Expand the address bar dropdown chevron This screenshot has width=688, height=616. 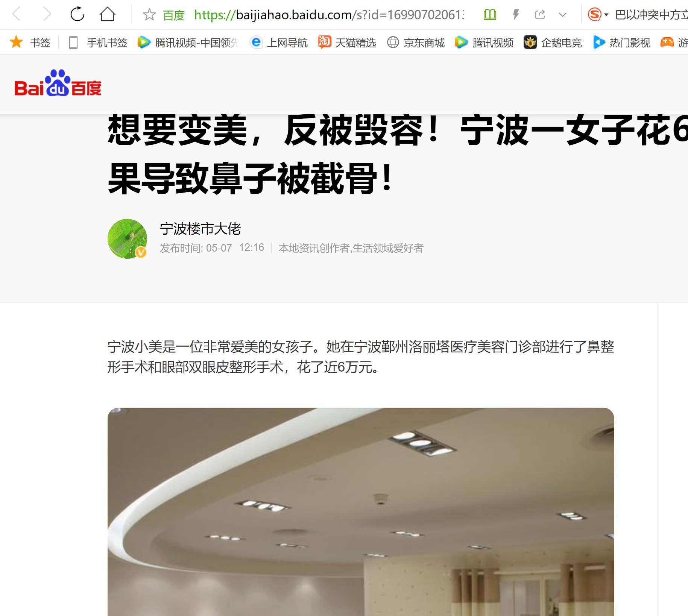[563, 15]
